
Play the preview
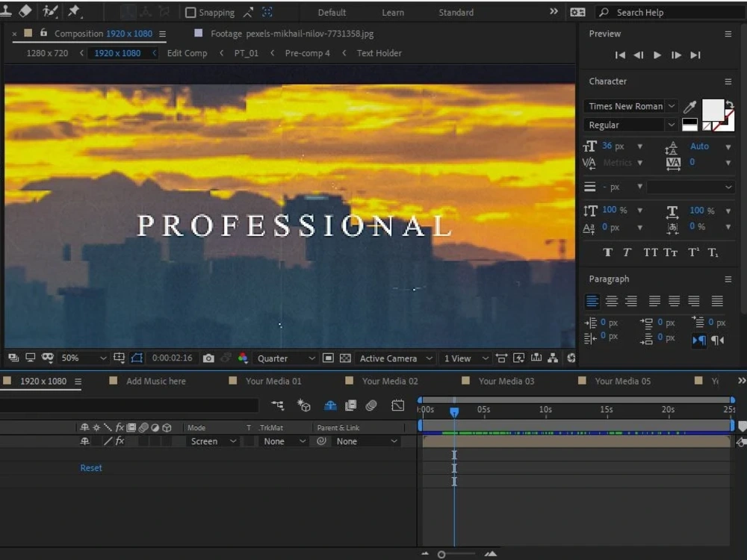[x=657, y=55]
